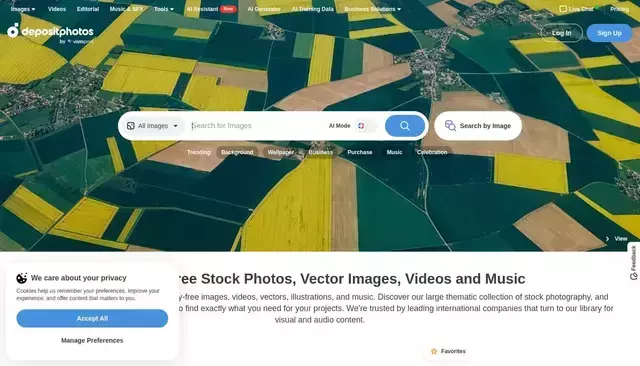The width and height of the screenshot is (640, 366).
Task: Select trending tag Purchase
Action: point(360,152)
